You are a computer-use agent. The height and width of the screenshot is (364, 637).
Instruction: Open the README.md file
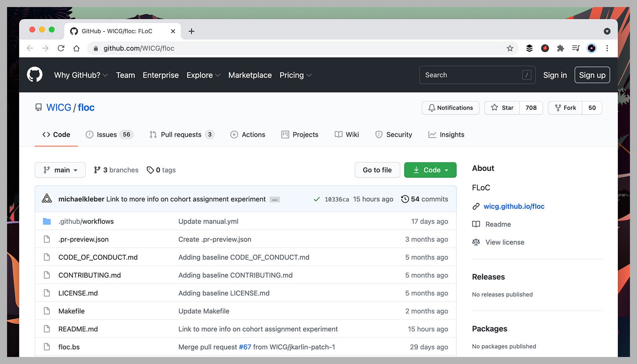78,329
